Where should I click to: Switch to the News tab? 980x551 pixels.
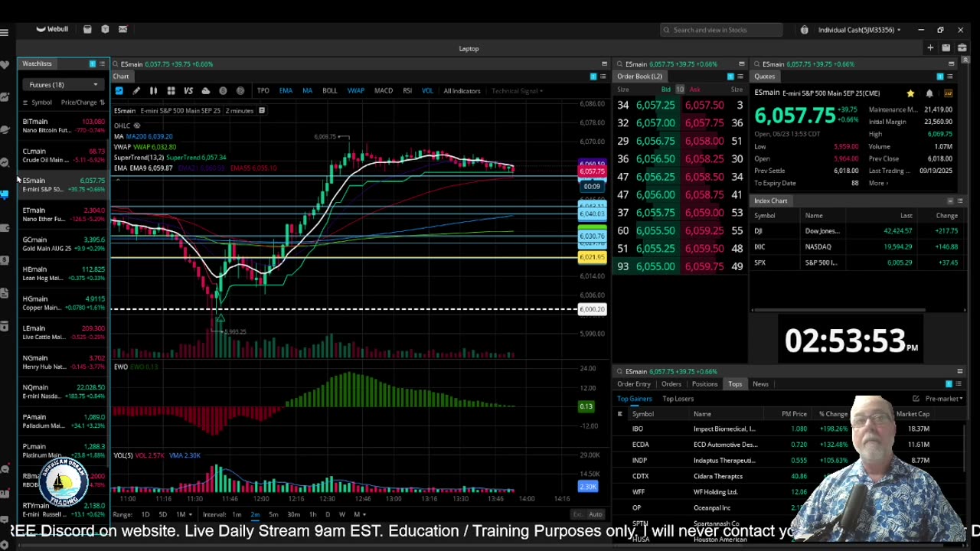pos(760,384)
